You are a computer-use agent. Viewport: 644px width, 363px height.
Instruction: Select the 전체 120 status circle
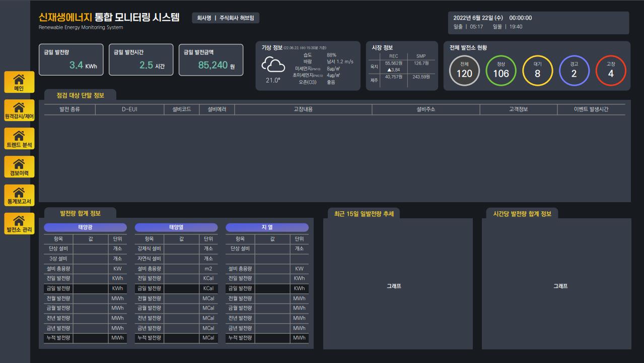464,71
